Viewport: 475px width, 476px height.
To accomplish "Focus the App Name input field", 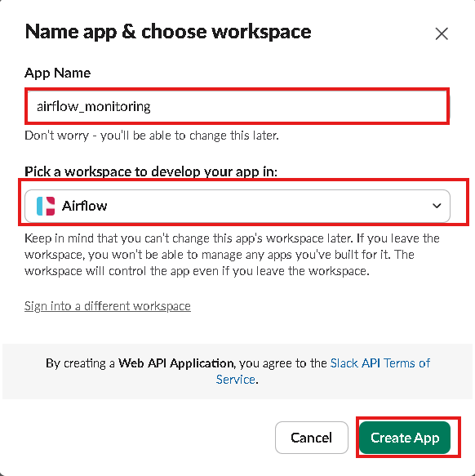I will 237,106.
